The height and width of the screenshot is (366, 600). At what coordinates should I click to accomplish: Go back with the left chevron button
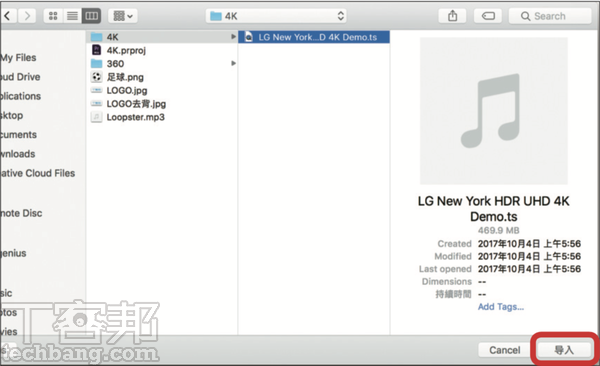click(8, 16)
